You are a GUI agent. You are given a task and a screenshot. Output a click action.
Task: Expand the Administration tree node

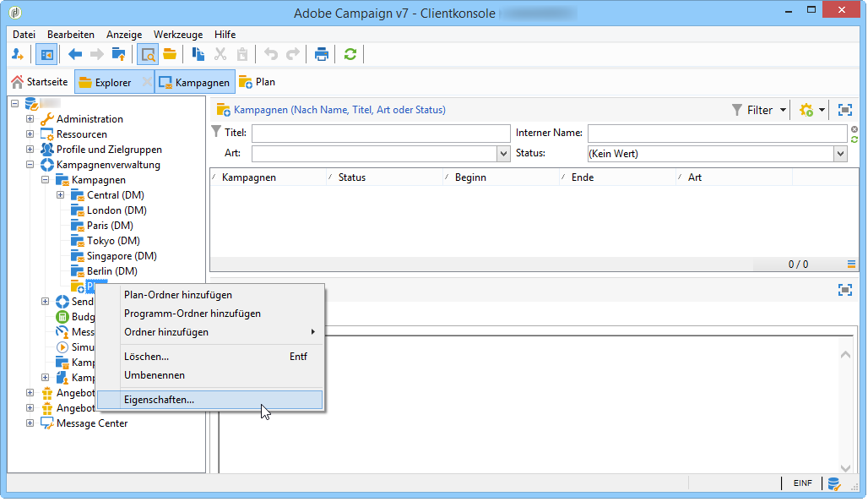pyautogui.click(x=30, y=118)
